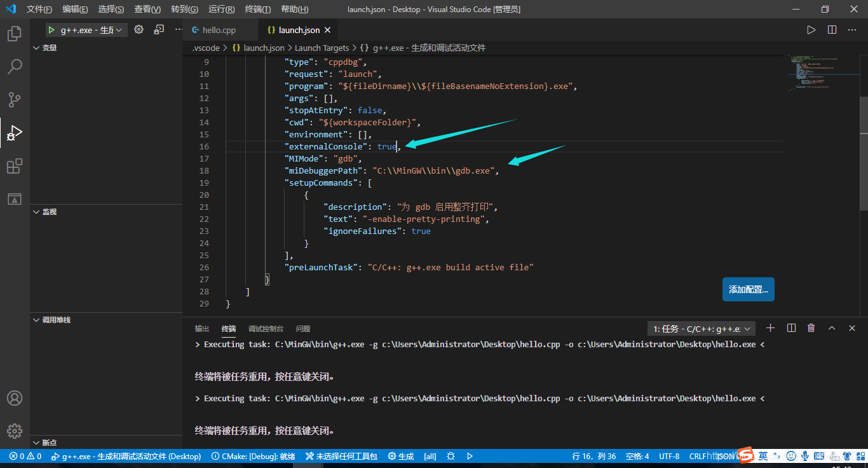Screen dimensions: 868x468
Task: Open the Search view in activity bar
Action: (15, 66)
